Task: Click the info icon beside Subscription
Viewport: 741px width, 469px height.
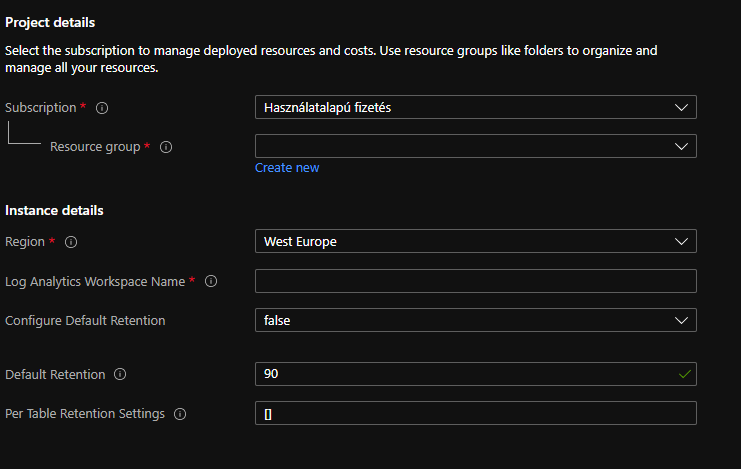Action: click(x=102, y=108)
